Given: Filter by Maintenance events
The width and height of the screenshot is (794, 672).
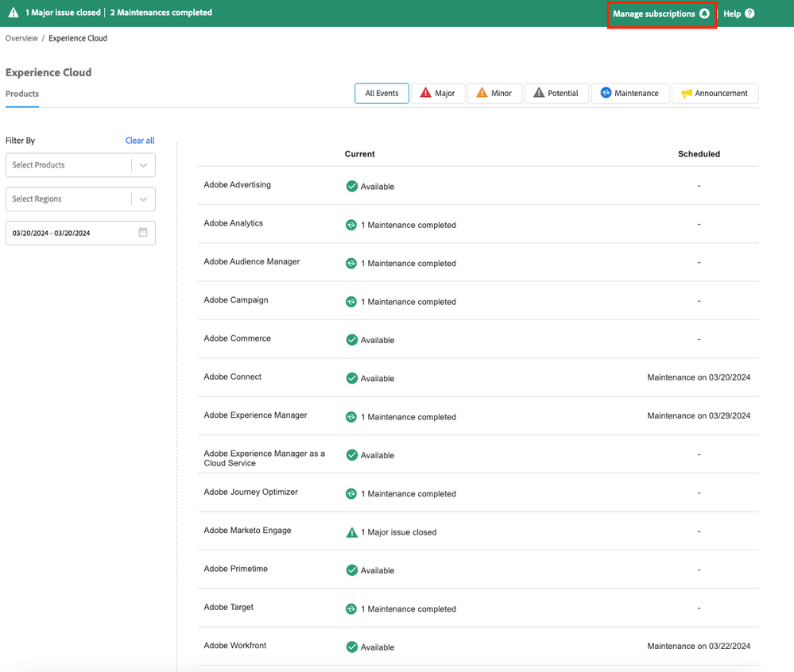Looking at the screenshot, I should click(x=630, y=94).
